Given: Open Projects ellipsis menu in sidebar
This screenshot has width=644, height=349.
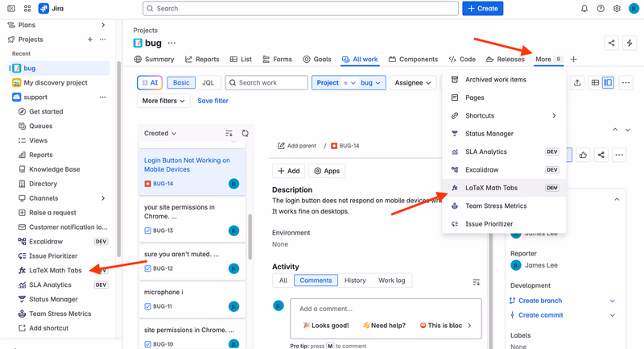Looking at the screenshot, I should tap(103, 39).
